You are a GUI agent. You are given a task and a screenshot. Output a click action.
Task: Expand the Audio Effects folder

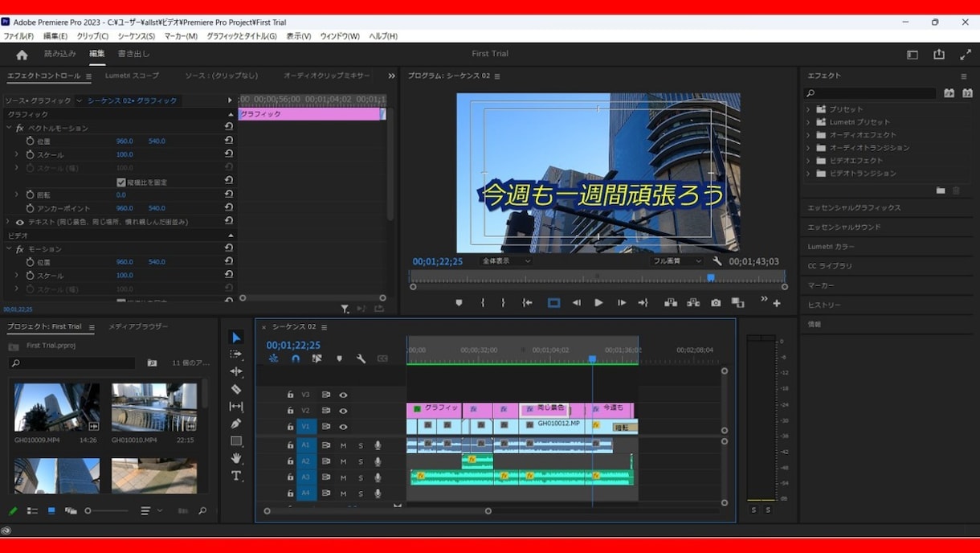coord(808,135)
